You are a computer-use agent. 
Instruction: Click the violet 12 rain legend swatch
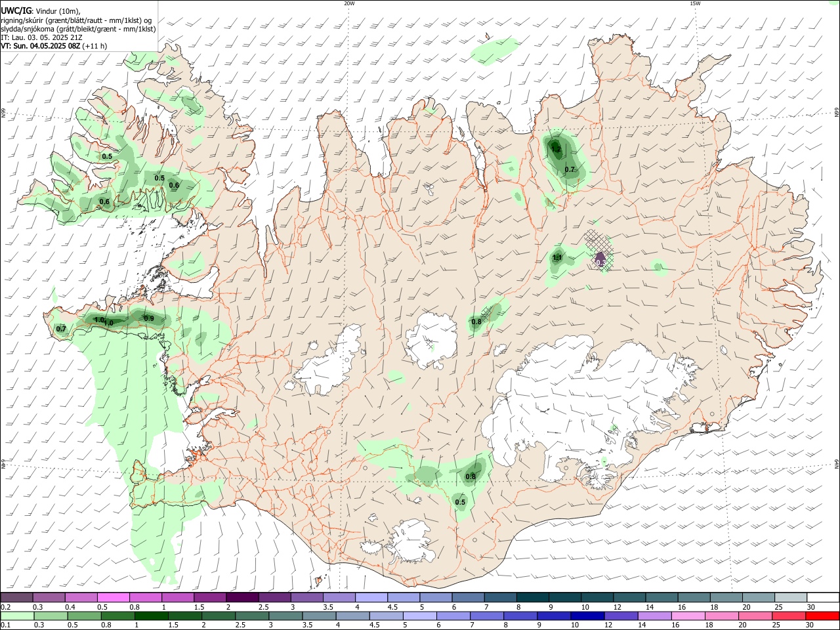pyautogui.click(x=621, y=616)
